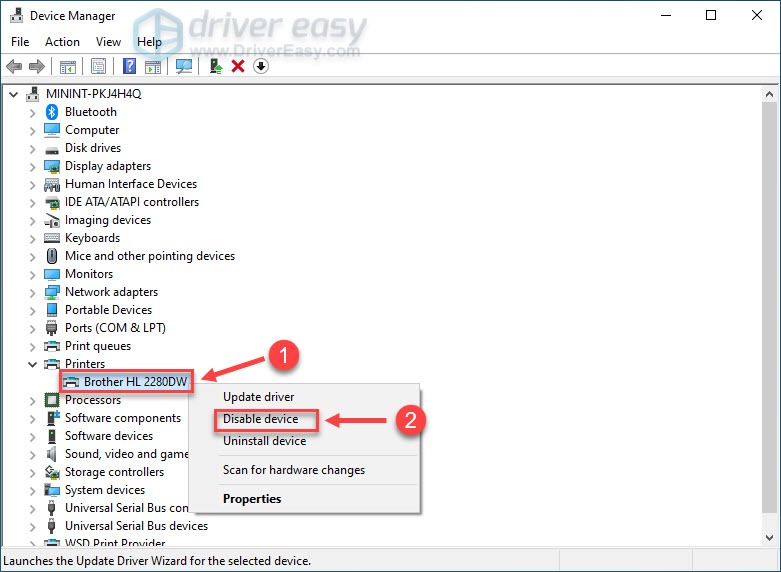The width and height of the screenshot is (781, 572).
Task: Expand the Disk drives category
Action: [x=32, y=148]
